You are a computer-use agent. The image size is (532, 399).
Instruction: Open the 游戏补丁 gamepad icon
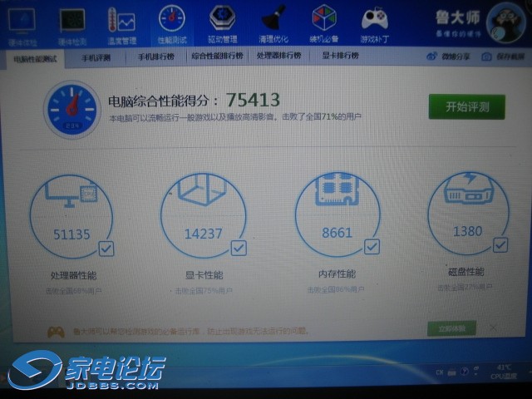click(x=374, y=21)
